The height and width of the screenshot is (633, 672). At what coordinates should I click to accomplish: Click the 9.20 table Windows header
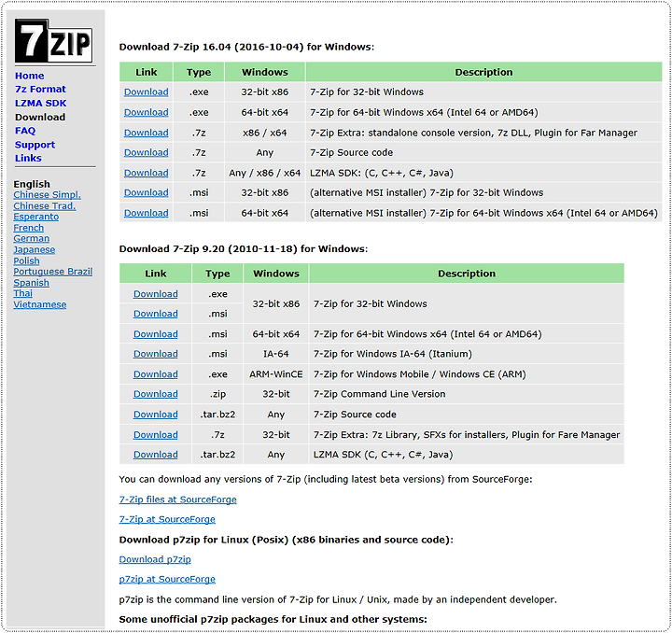[x=276, y=274]
